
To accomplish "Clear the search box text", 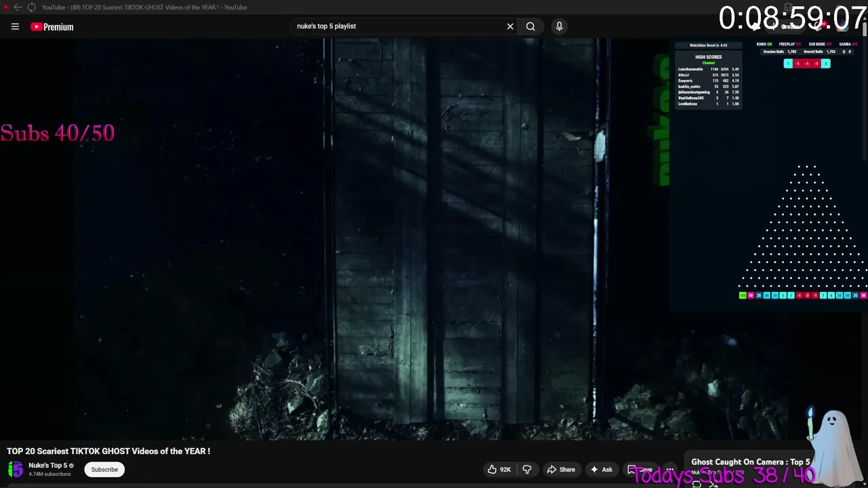I will pyautogui.click(x=510, y=26).
